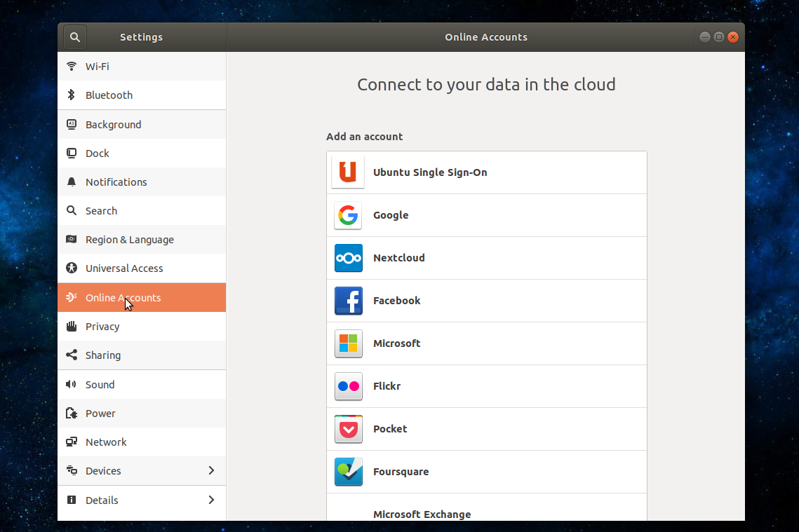Click the Universal Access person icon
Image resolution: width=799 pixels, height=532 pixels.
click(72, 268)
